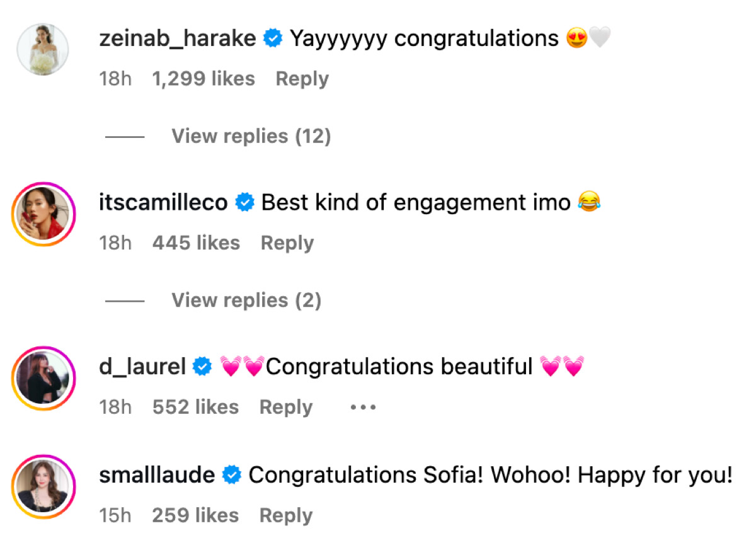Reply to itscamilleco's comment
This screenshot has height=550, width=756.
287,243
